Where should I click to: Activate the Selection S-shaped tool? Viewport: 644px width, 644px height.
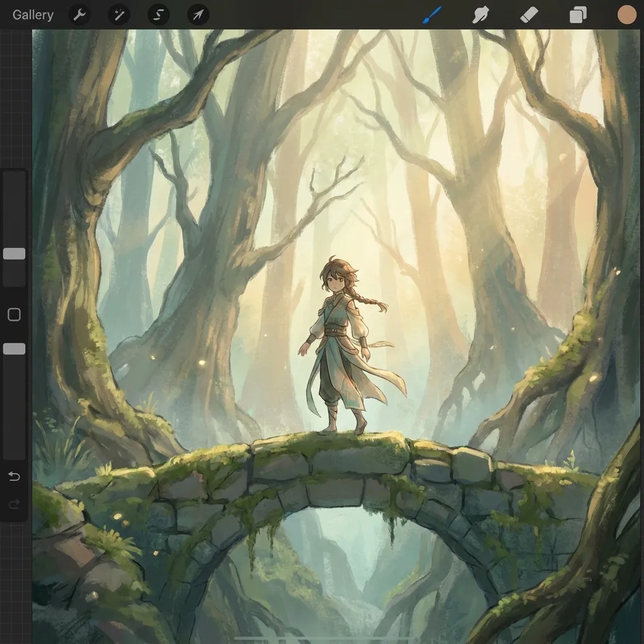pyautogui.click(x=158, y=14)
